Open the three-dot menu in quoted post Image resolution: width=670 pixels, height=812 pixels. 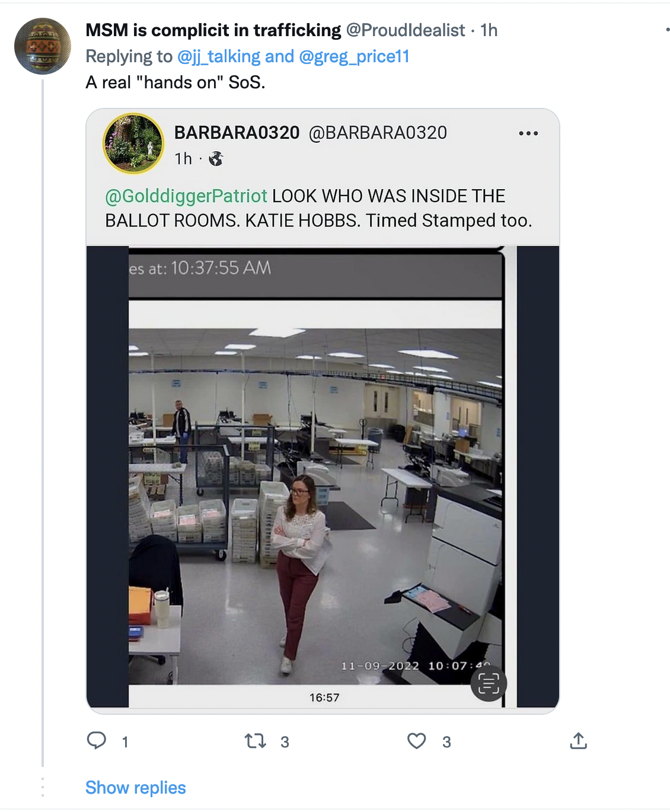click(528, 133)
